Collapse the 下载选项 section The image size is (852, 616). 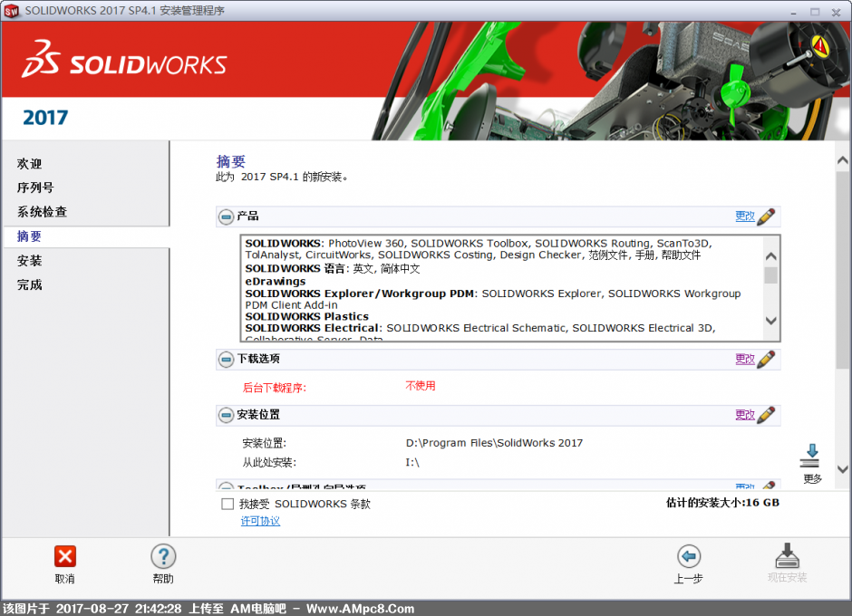(226, 359)
